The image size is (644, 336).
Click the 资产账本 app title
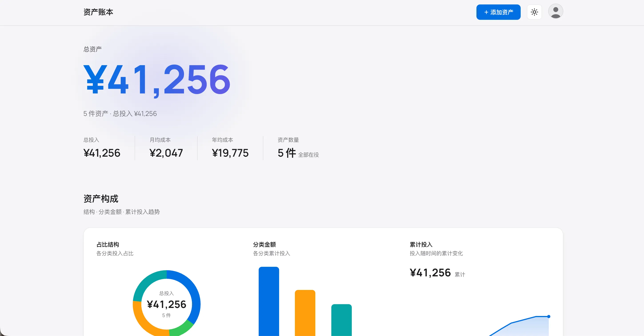98,12
